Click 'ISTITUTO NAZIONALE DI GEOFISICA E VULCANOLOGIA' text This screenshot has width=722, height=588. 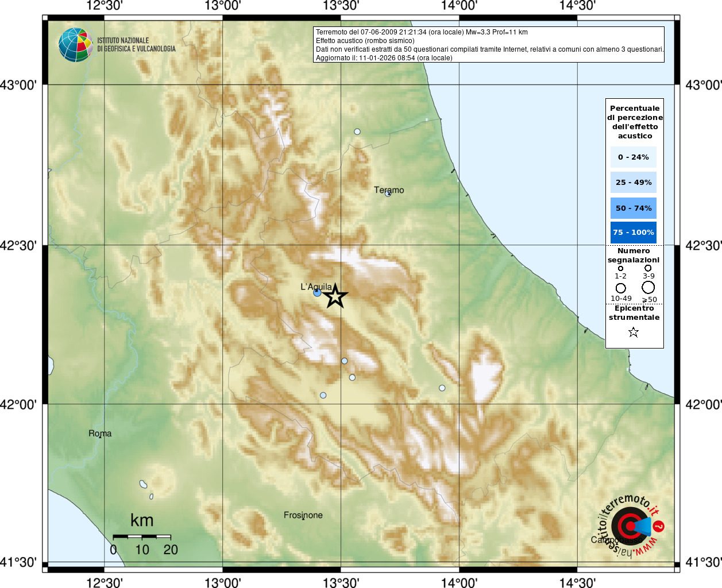[136, 45]
